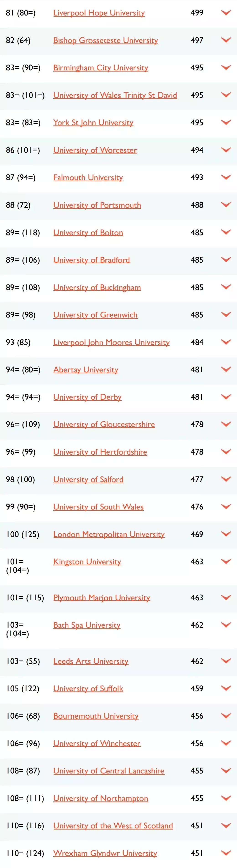The height and width of the screenshot is (868, 237).
Task: Expand University of Bolton row chevron
Action: pos(226,232)
